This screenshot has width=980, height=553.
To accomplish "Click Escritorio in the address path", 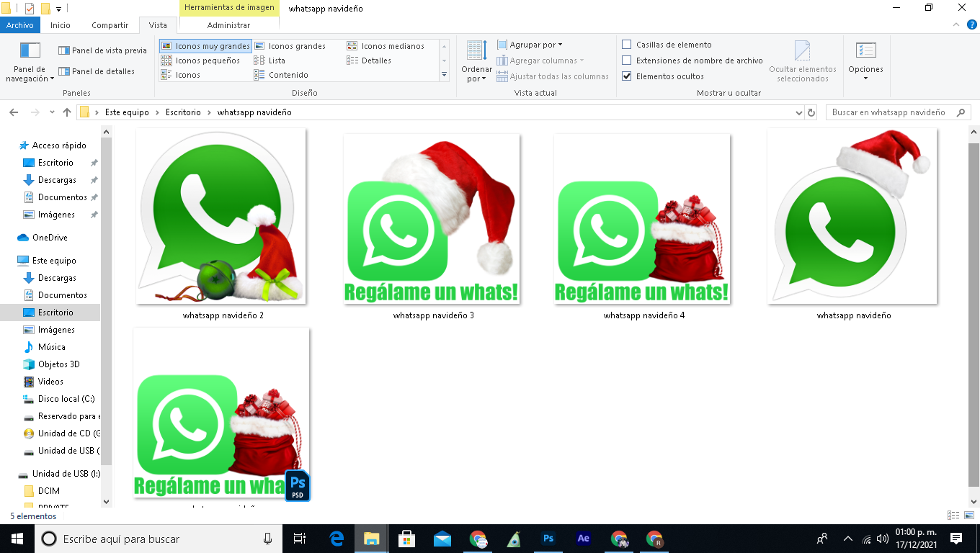I will coord(183,112).
